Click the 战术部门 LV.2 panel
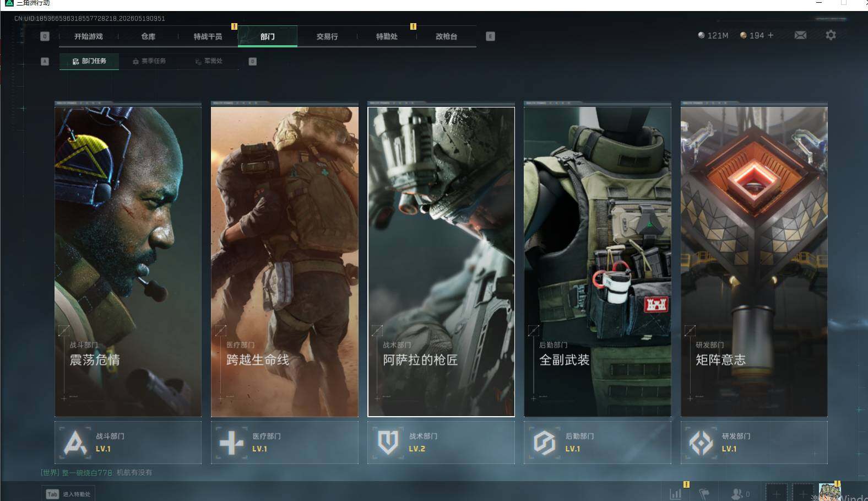Image resolution: width=868 pixels, height=501 pixels. pos(441,443)
